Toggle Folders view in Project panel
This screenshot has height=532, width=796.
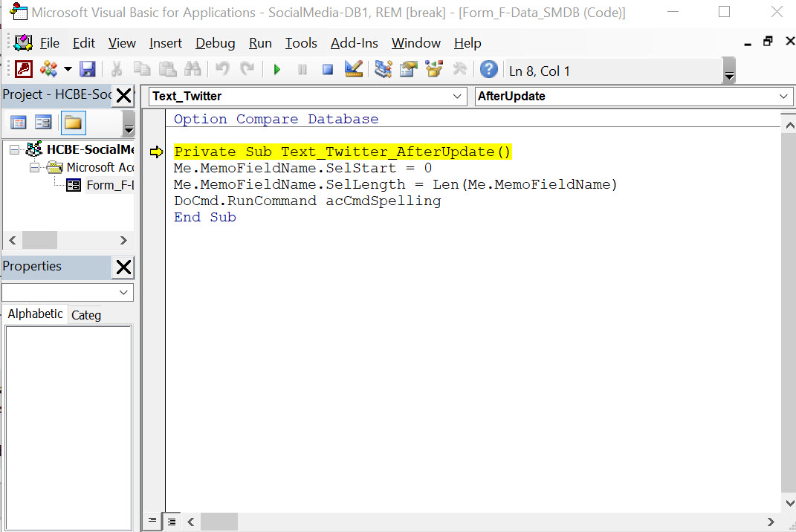(x=73, y=123)
